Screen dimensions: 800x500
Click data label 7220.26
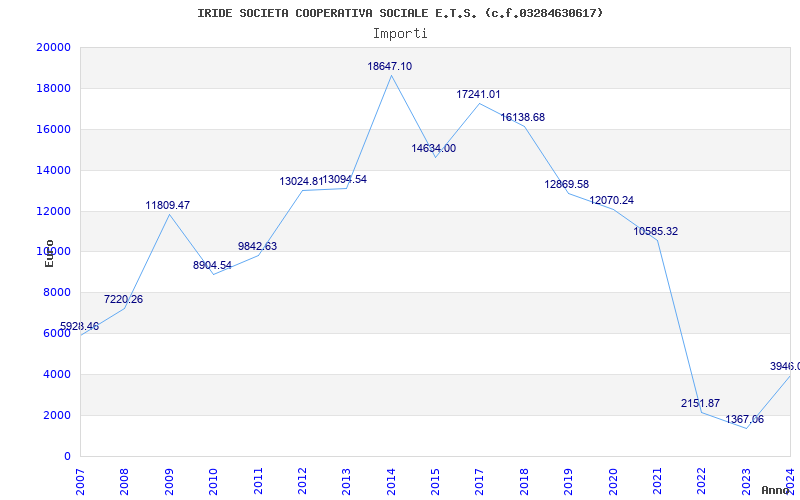[123, 299]
